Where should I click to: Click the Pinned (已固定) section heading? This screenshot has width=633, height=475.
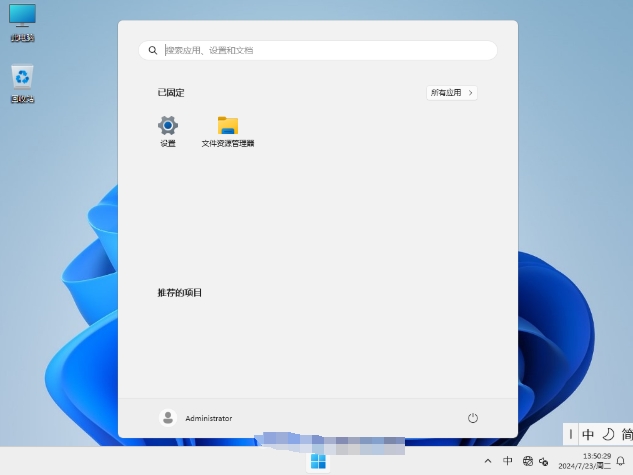coord(171,92)
